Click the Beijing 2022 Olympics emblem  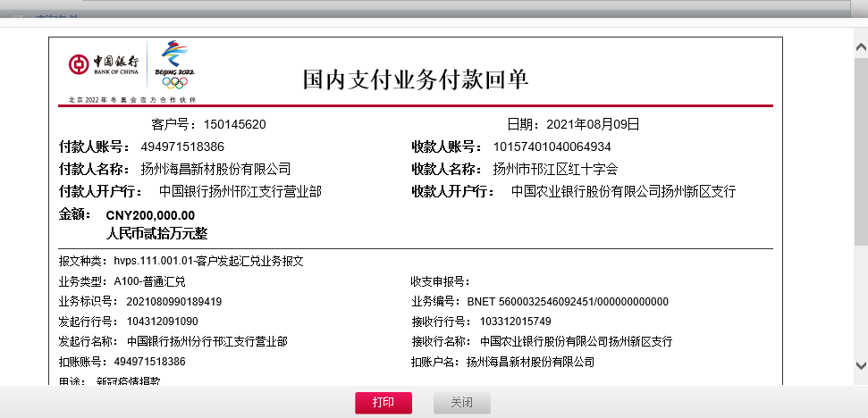(173, 65)
